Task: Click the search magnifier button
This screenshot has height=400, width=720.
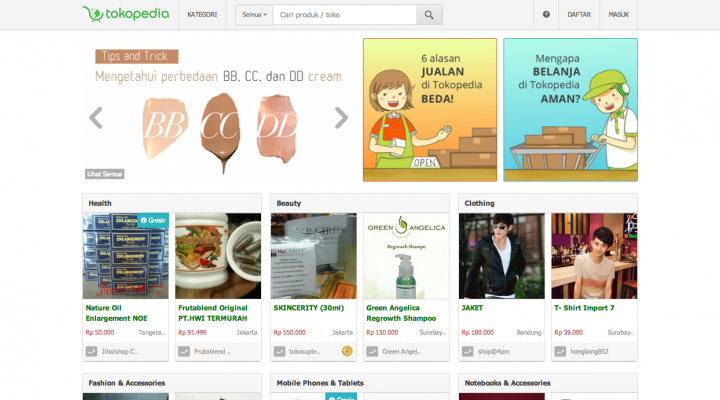Action: coord(429,15)
